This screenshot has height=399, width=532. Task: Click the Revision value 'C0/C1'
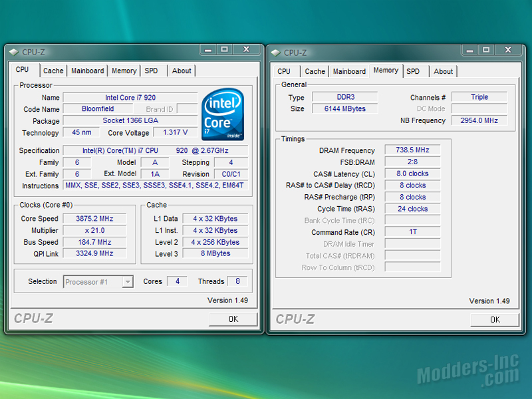click(x=231, y=174)
